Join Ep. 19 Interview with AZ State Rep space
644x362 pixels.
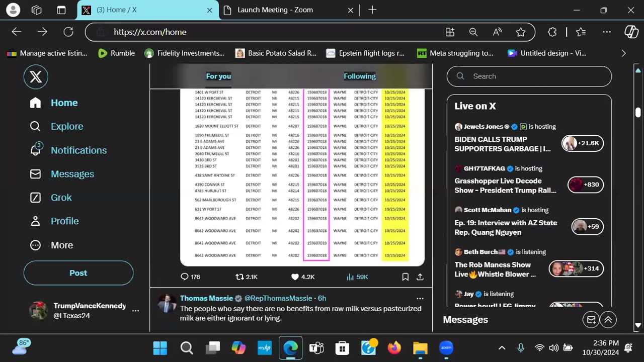[x=506, y=227]
